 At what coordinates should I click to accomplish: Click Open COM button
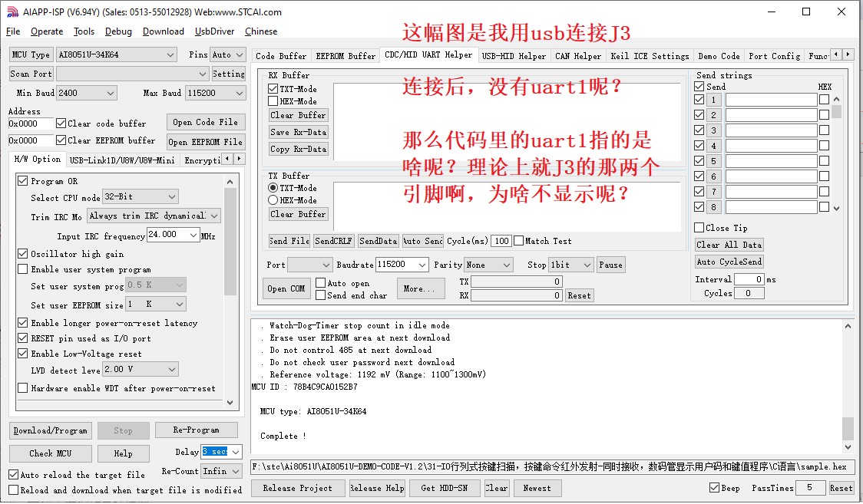point(286,288)
